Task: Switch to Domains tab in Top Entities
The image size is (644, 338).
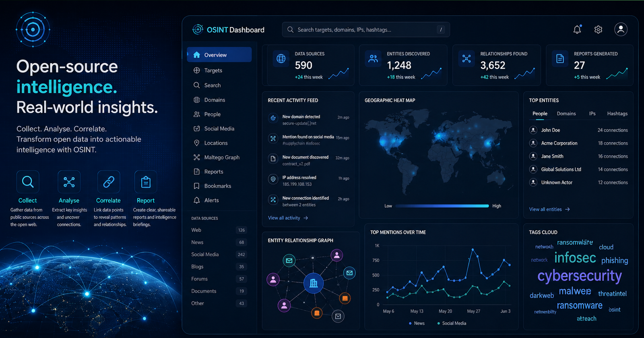Action: point(566,114)
